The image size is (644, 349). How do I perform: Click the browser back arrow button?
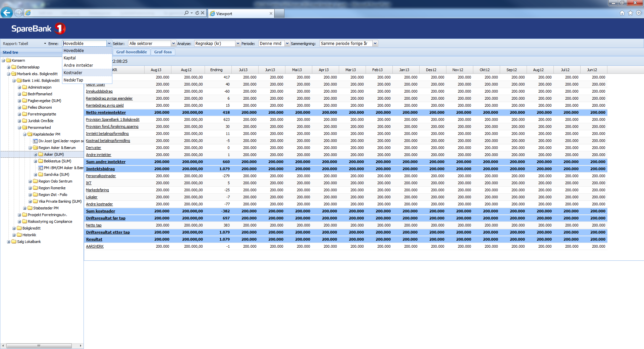(7, 13)
